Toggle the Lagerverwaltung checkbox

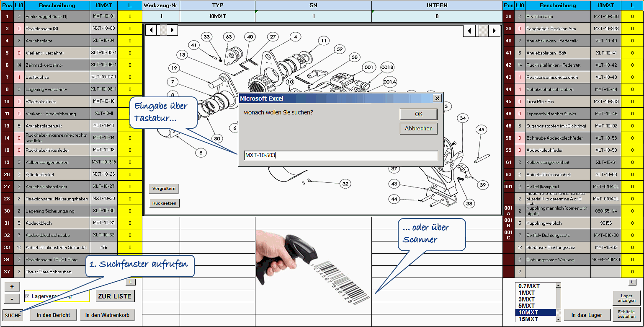pyautogui.click(x=28, y=296)
